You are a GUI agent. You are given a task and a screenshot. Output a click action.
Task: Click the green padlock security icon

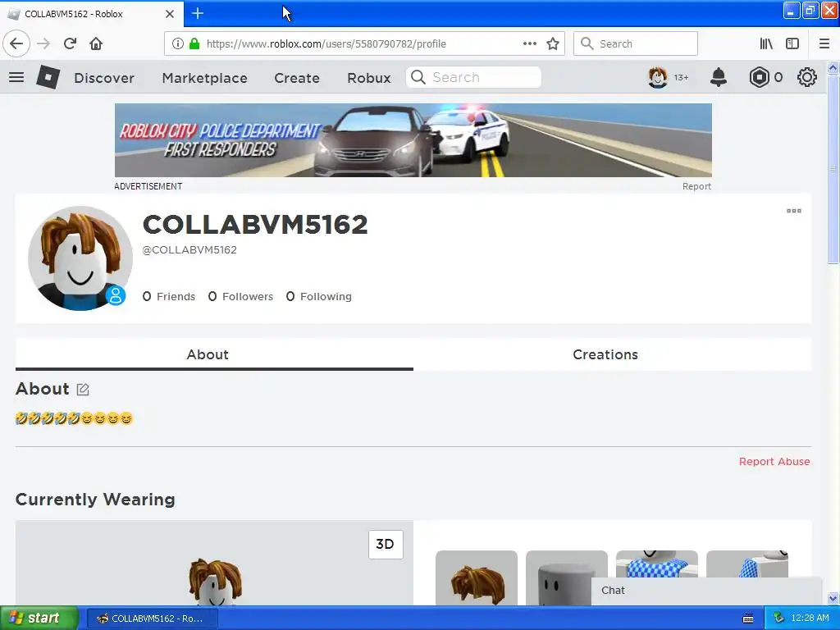click(194, 43)
